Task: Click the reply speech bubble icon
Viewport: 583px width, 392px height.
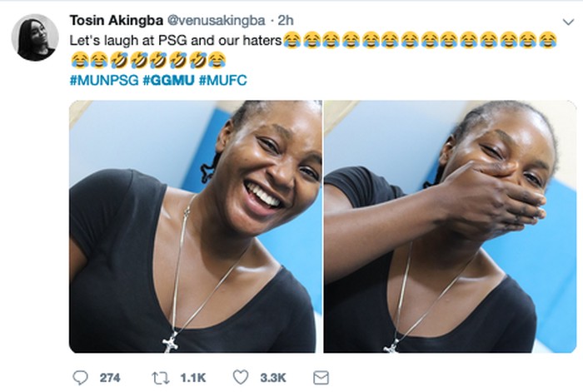Action: pyautogui.click(x=80, y=377)
